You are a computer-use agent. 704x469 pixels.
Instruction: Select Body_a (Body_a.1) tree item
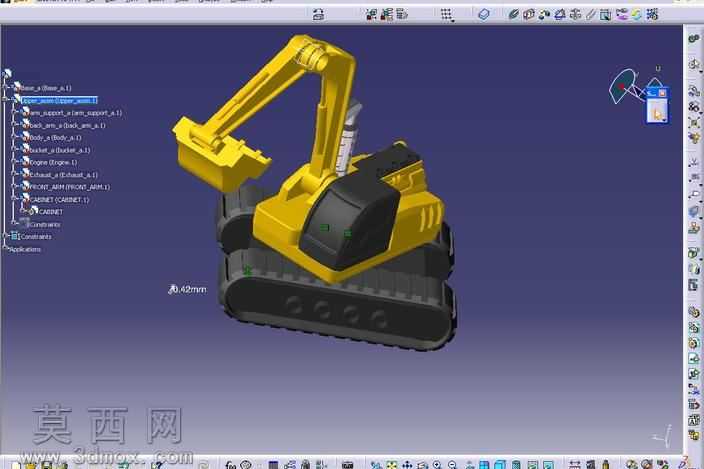(x=55, y=137)
